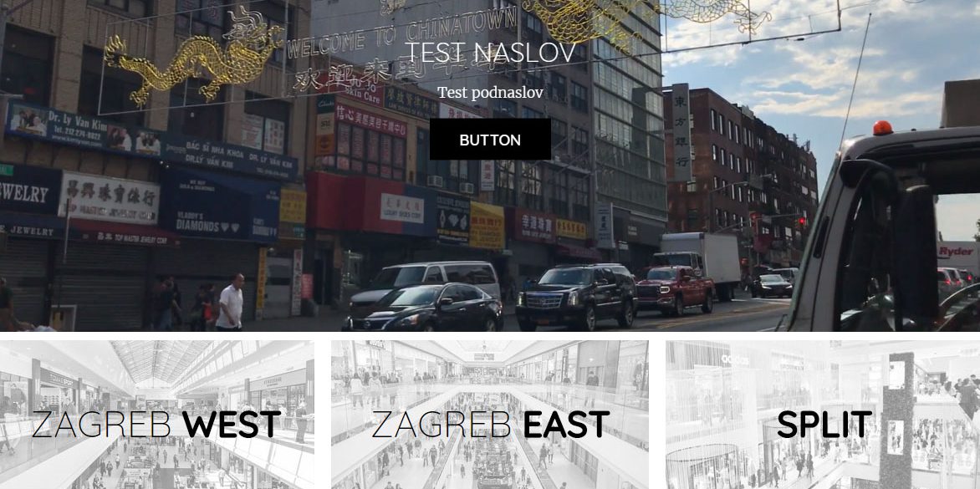980x489 pixels.
Task: Click the orange beacon light on truck
Action: click(x=882, y=128)
